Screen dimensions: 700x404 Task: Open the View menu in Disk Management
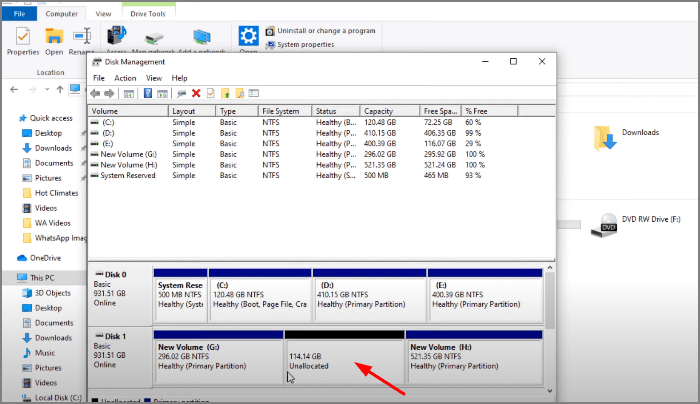[x=154, y=78]
